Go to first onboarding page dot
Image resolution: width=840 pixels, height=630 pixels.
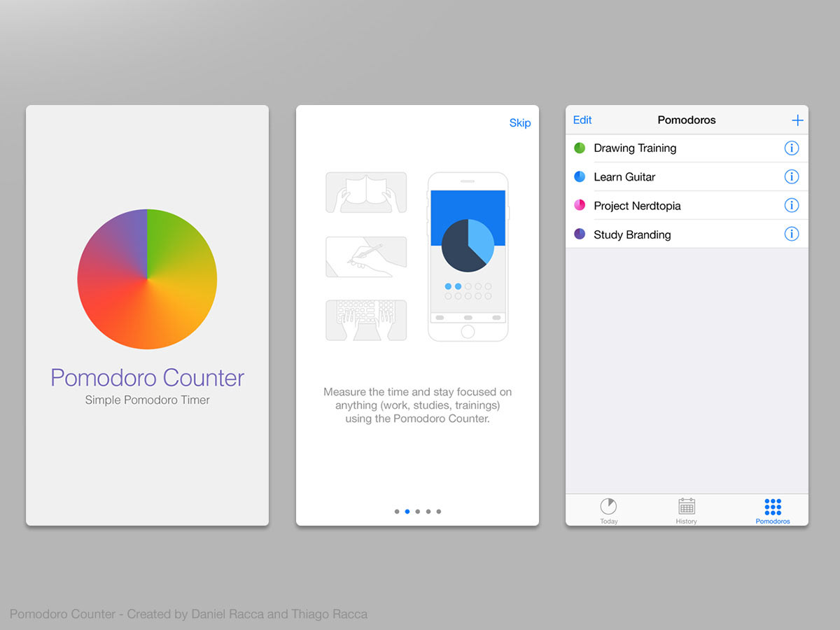coord(397,512)
